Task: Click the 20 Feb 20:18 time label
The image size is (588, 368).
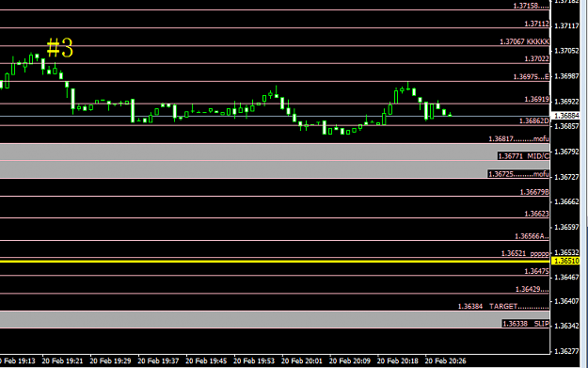Action: pos(398,360)
